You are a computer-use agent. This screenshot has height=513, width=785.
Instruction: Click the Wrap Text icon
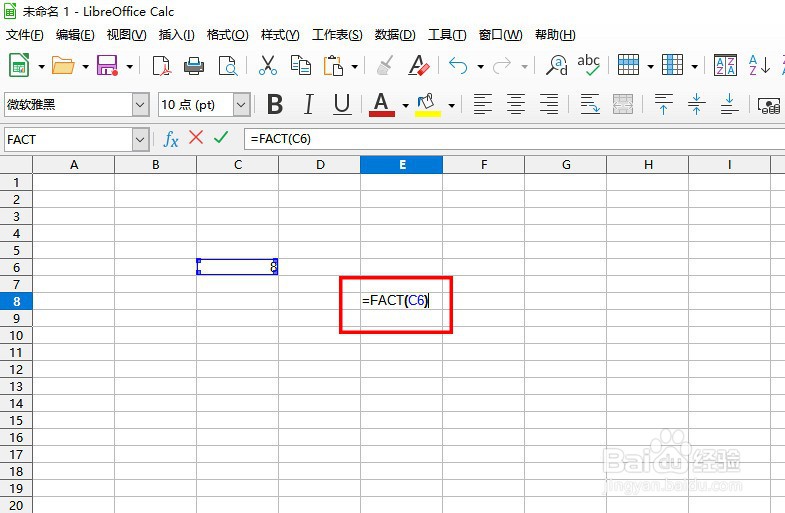[590, 104]
